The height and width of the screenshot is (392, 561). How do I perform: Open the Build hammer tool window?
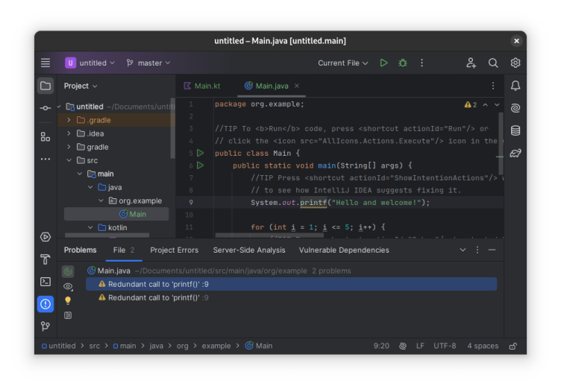[46, 259]
